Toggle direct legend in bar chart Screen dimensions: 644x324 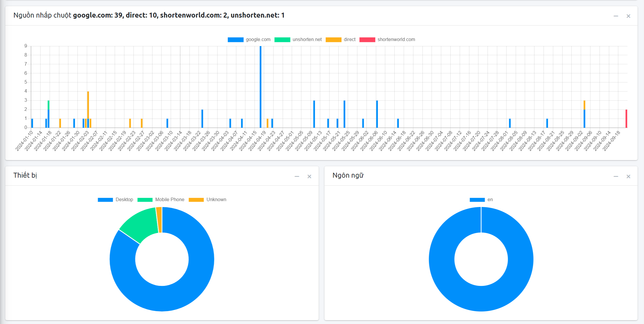pos(340,40)
